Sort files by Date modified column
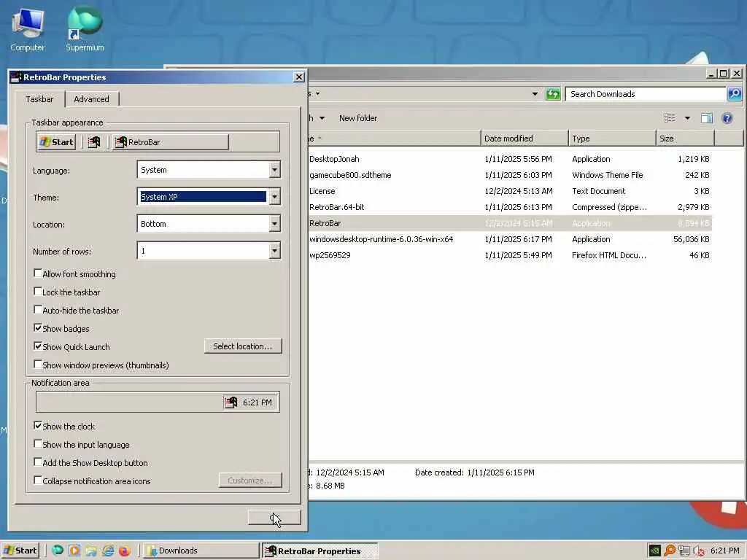The height and width of the screenshot is (560, 747). [x=525, y=139]
